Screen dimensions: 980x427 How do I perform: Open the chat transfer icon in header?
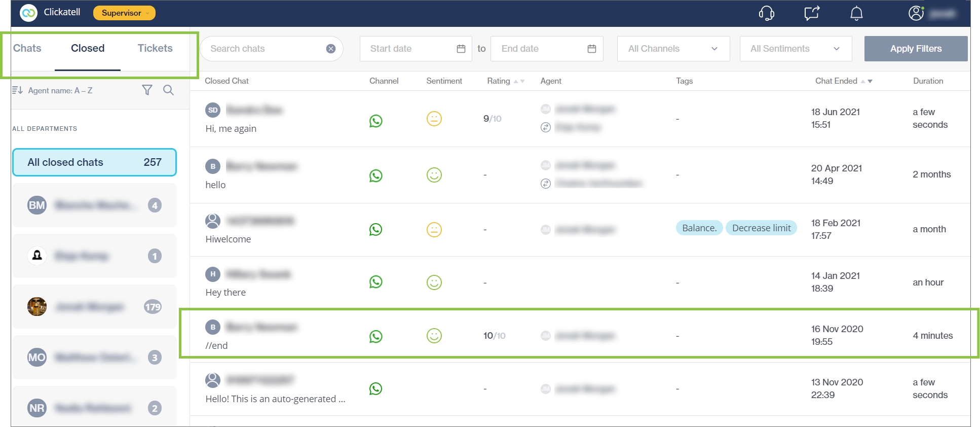(812, 13)
